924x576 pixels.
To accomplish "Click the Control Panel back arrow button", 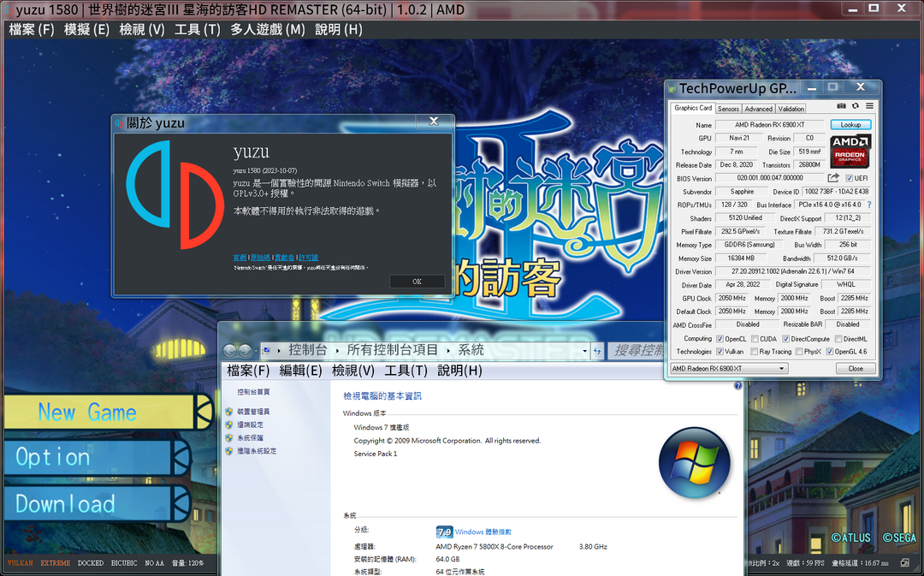I will (229, 351).
